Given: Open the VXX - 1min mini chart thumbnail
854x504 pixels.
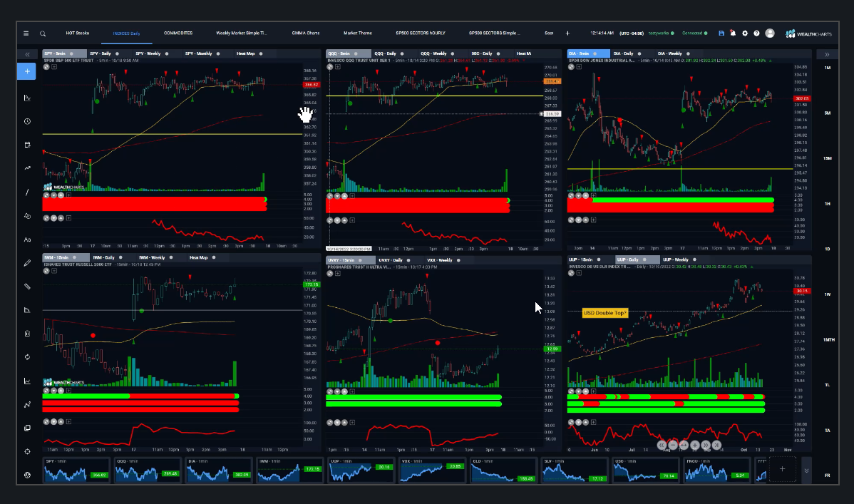Looking at the screenshot, I should pos(431,470).
